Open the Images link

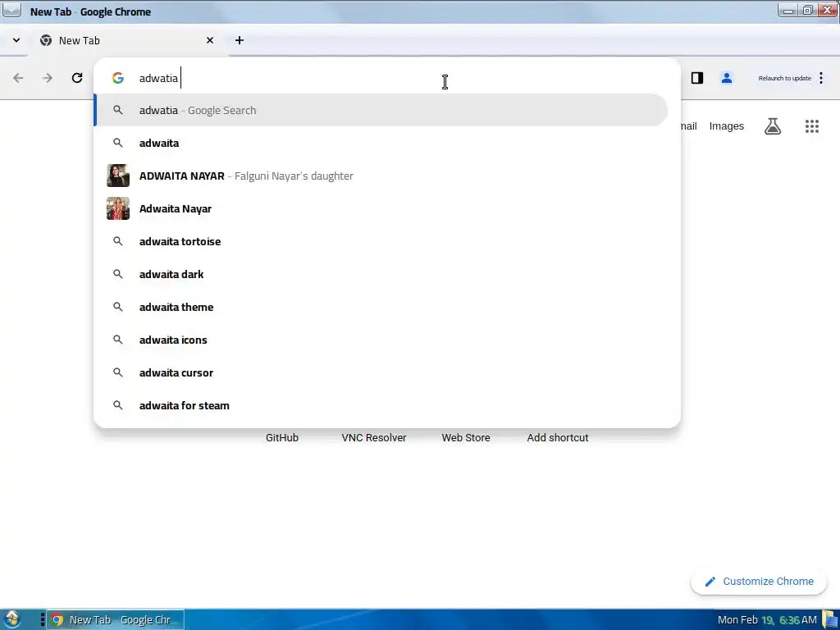click(x=727, y=126)
